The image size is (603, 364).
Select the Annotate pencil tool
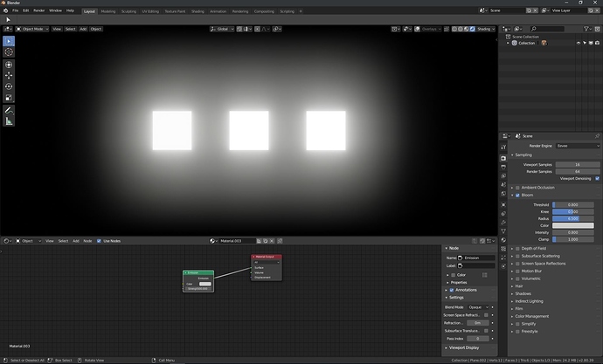[9, 111]
